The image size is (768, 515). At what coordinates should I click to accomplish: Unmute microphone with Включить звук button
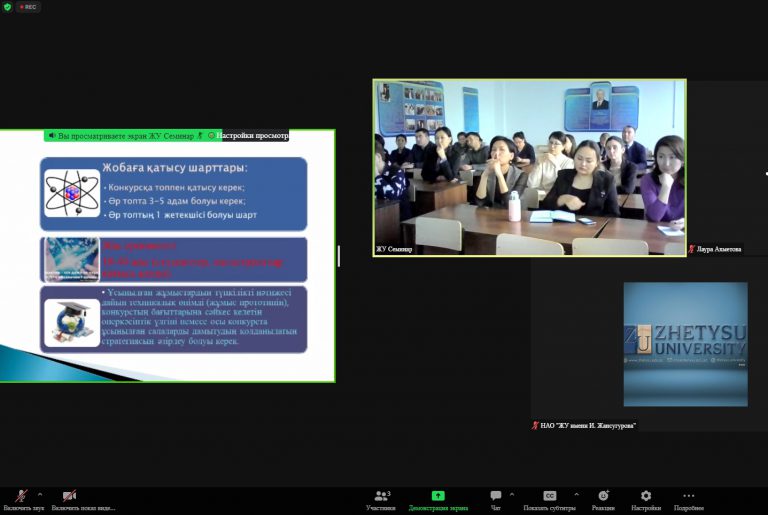coord(22,497)
